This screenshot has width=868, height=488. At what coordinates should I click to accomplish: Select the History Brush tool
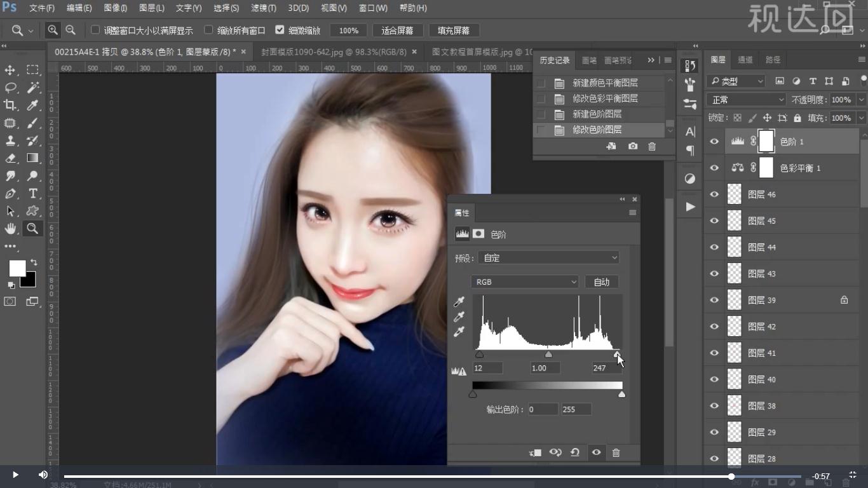coord(32,140)
